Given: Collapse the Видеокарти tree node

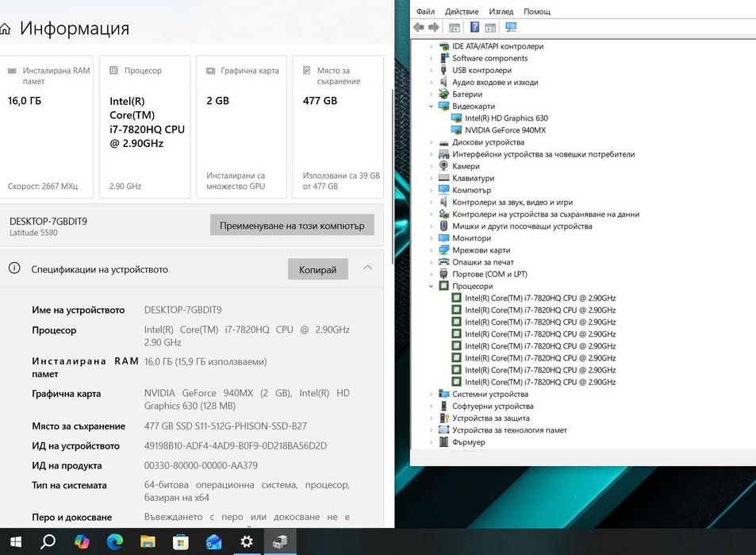Looking at the screenshot, I should pos(431,106).
